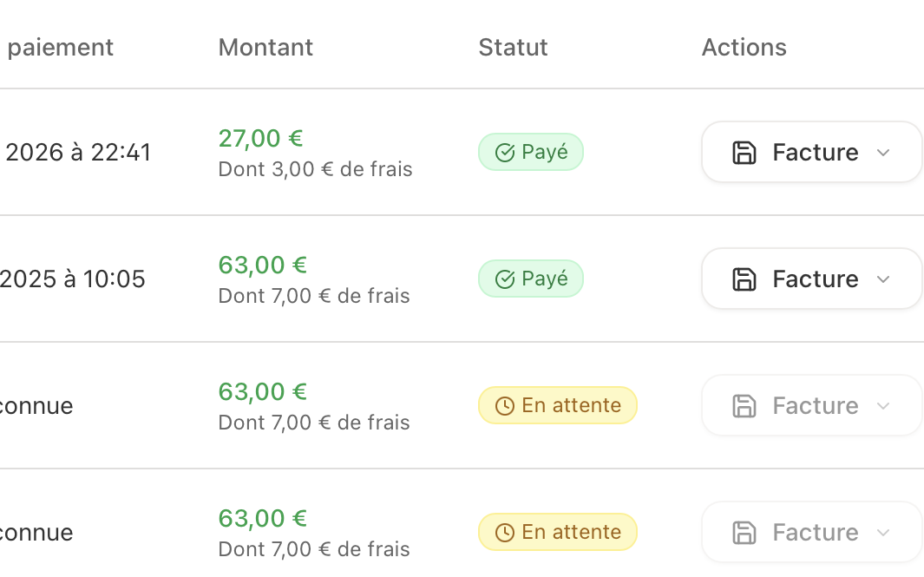Click checkmark icon in the 10:05 row's Payé badge
Screen dimensions: 924x577
click(x=505, y=279)
